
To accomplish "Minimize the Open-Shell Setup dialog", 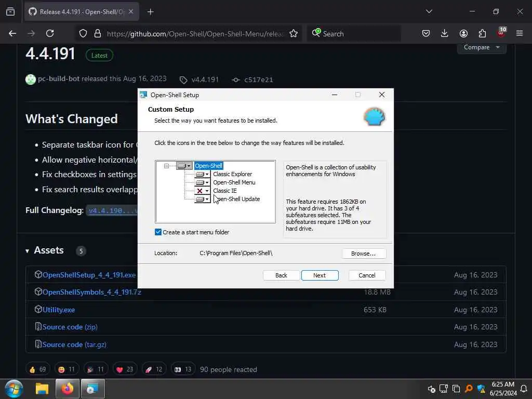I will (335, 95).
